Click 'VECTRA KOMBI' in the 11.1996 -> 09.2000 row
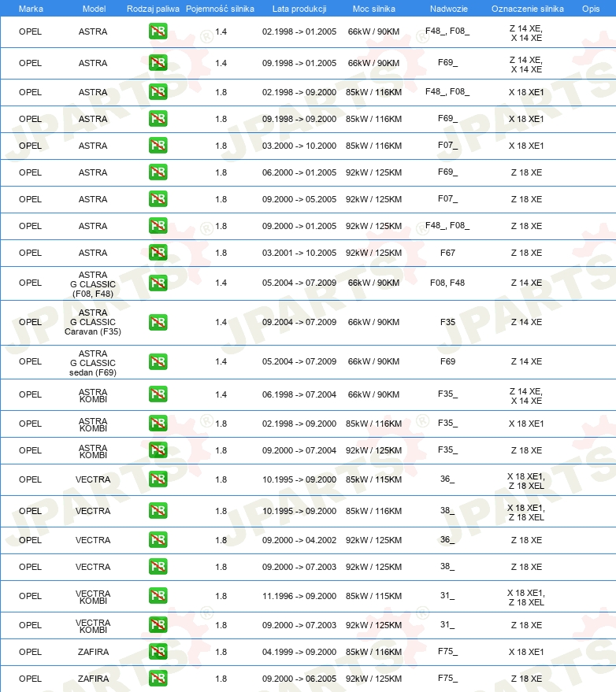 click(93, 597)
